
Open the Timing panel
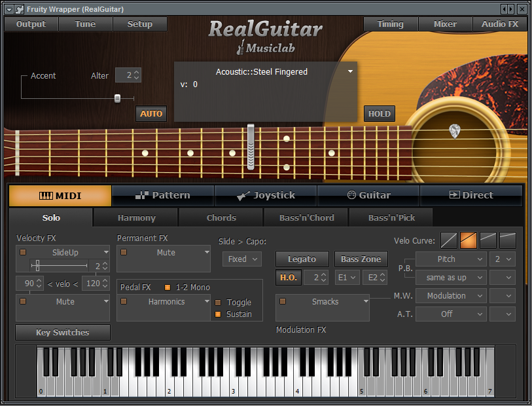pos(391,24)
